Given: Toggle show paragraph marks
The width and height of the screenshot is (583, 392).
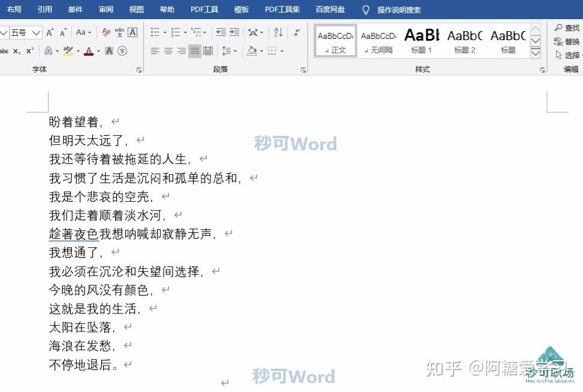Looking at the screenshot, I should coord(297,32).
